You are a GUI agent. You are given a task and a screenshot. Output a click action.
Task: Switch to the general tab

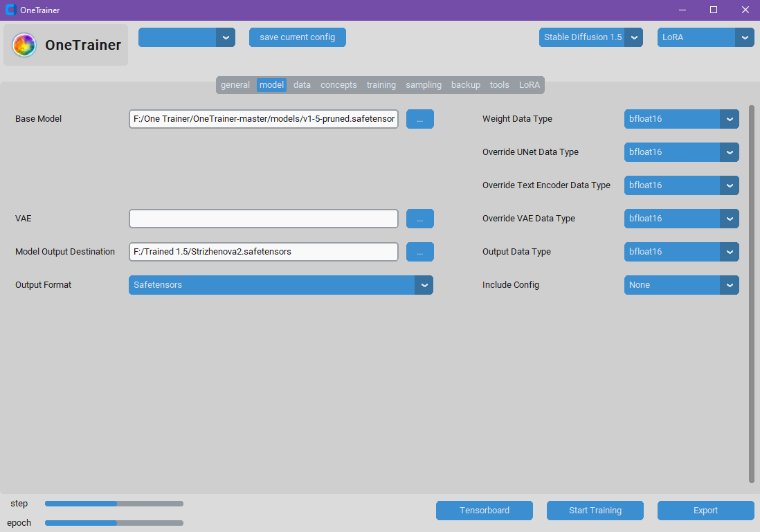click(x=235, y=85)
